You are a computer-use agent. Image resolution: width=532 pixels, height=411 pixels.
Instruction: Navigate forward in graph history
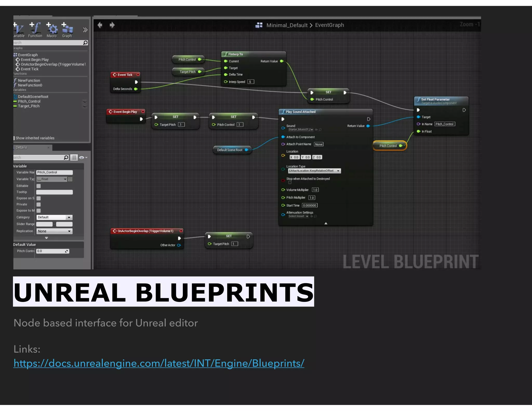(x=112, y=25)
